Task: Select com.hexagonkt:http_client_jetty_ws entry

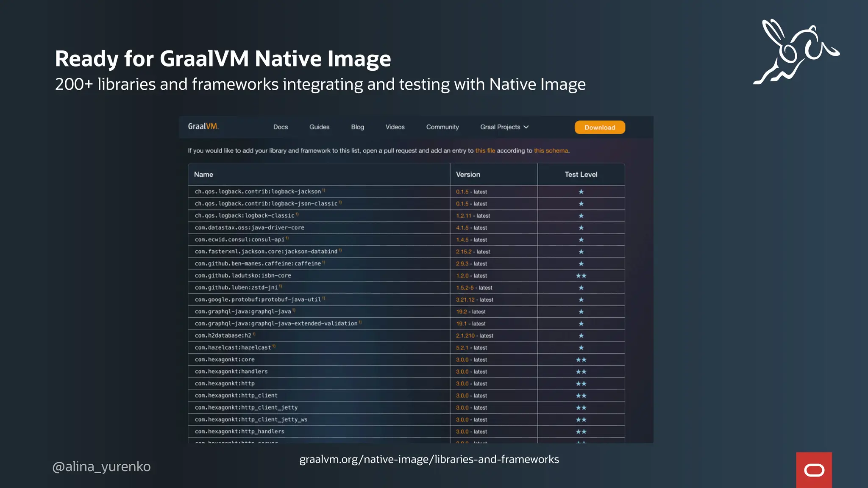Action: (x=251, y=419)
